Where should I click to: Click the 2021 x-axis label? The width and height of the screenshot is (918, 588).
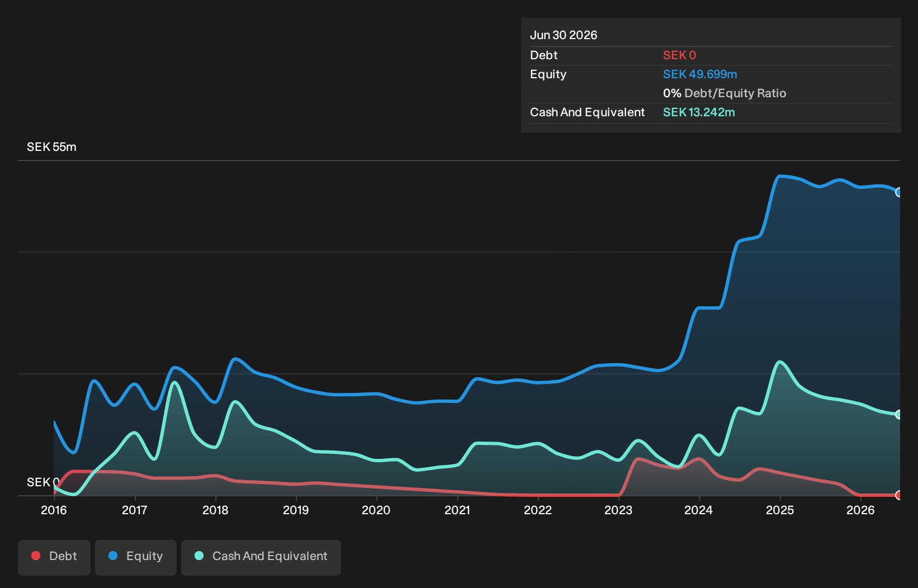457,510
